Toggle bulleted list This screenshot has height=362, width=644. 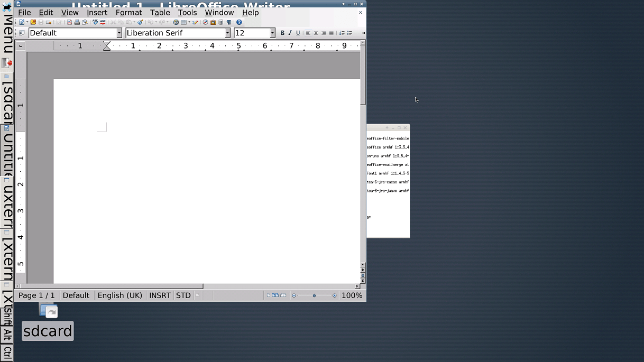click(x=349, y=33)
